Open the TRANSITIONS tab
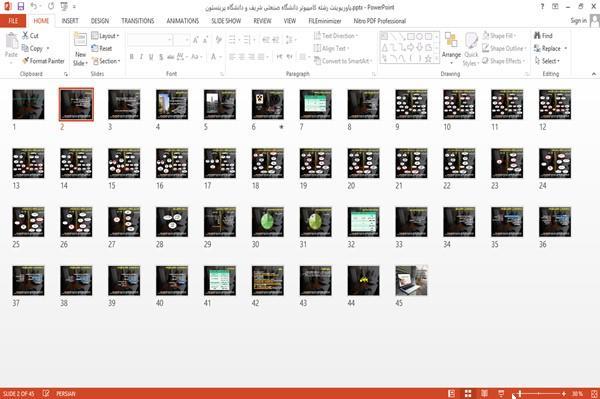 pyautogui.click(x=138, y=21)
